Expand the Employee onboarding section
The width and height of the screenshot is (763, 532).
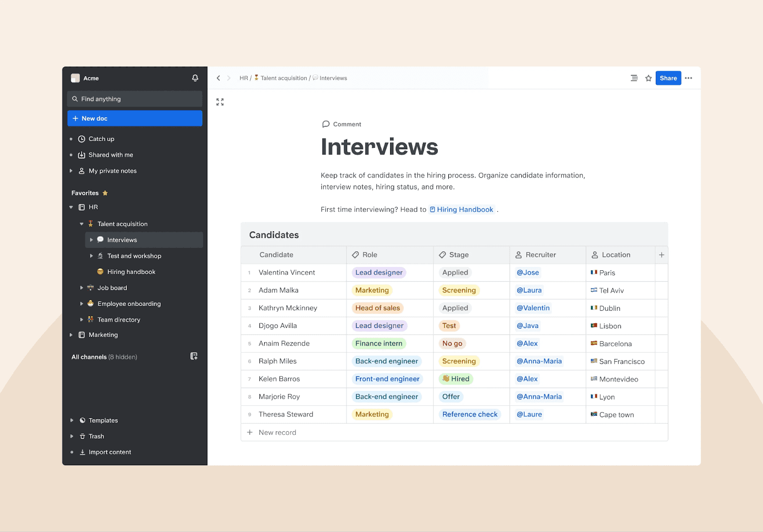pos(81,304)
